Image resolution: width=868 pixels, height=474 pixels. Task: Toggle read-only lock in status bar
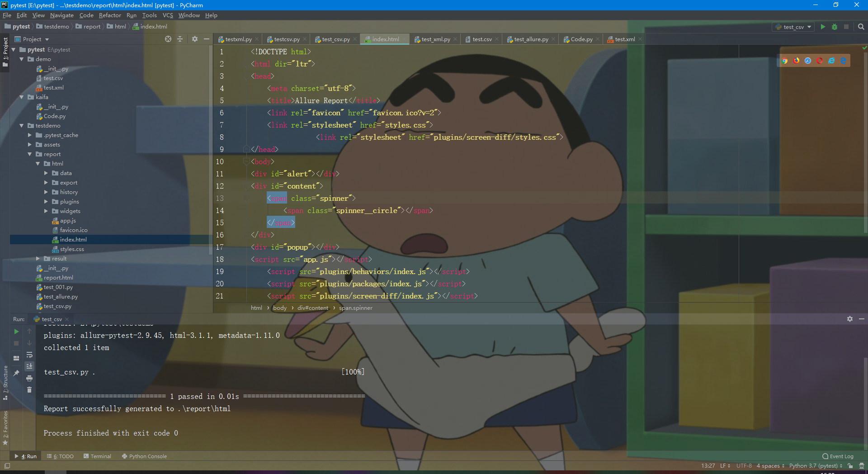point(850,466)
